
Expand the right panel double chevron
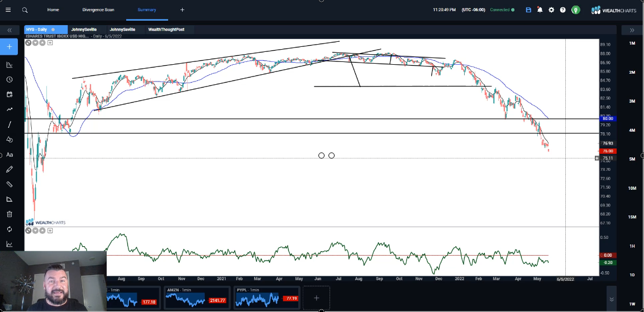(632, 30)
